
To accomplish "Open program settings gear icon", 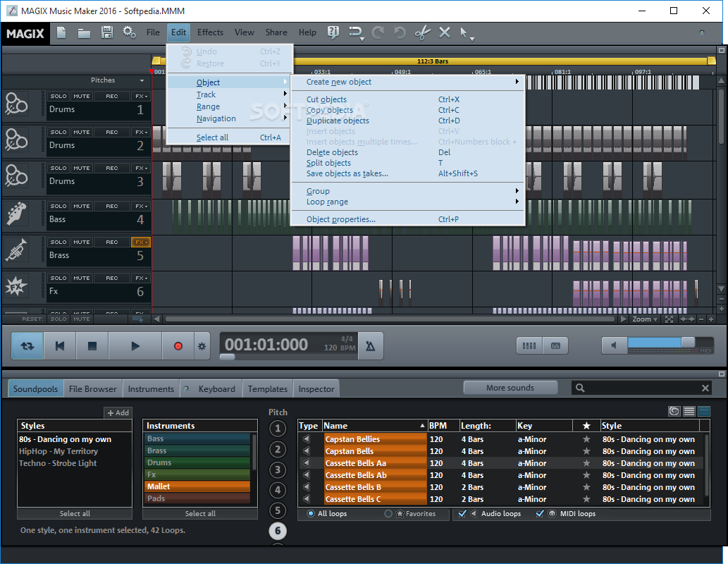I will click(129, 32).
